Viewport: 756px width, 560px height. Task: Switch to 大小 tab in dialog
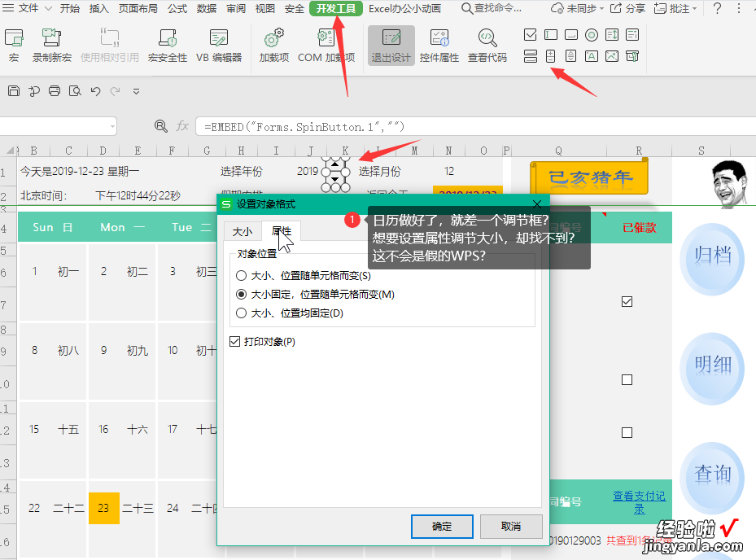click(243, 231)
